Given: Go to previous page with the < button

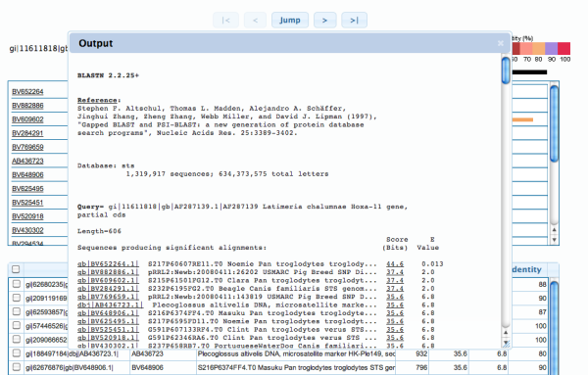Looking at the screenshot, I should click(x=255, y=21).
